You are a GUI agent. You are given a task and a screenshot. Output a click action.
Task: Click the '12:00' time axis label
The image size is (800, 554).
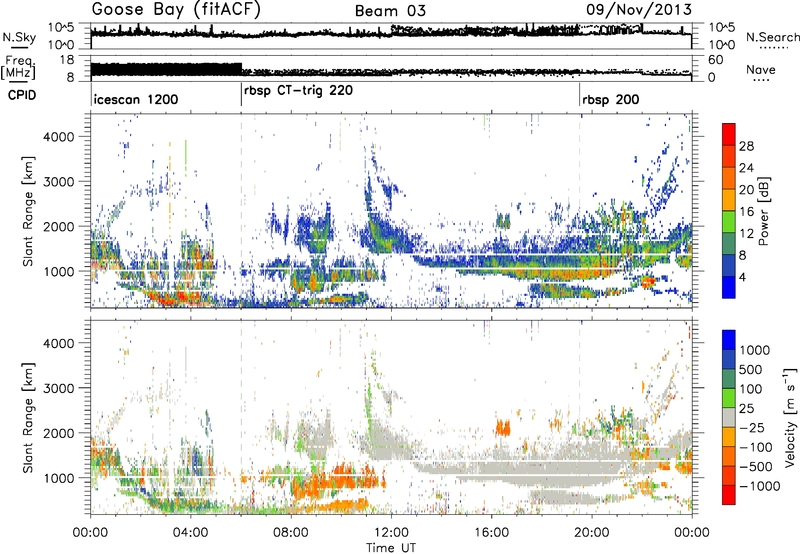click(x=391, y=533)
